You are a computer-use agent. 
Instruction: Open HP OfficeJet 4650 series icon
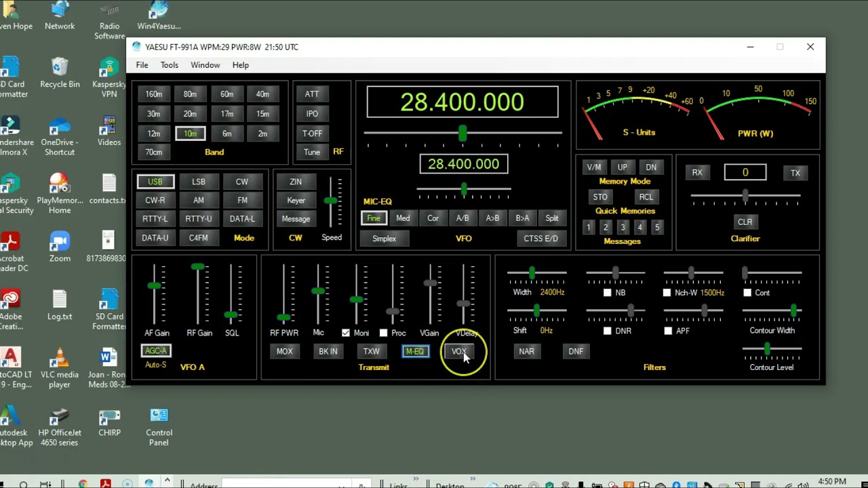(60, 427)
